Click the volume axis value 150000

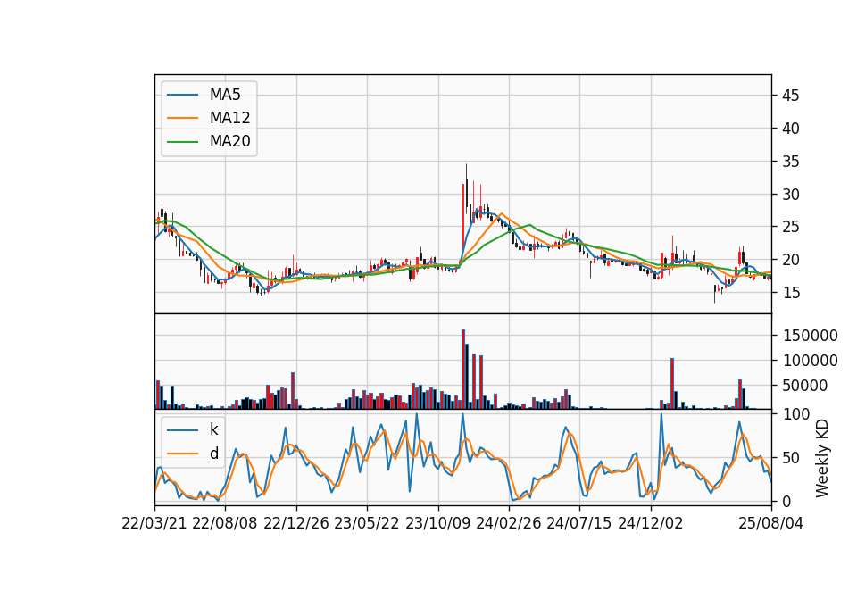click(x=811, y=336)
